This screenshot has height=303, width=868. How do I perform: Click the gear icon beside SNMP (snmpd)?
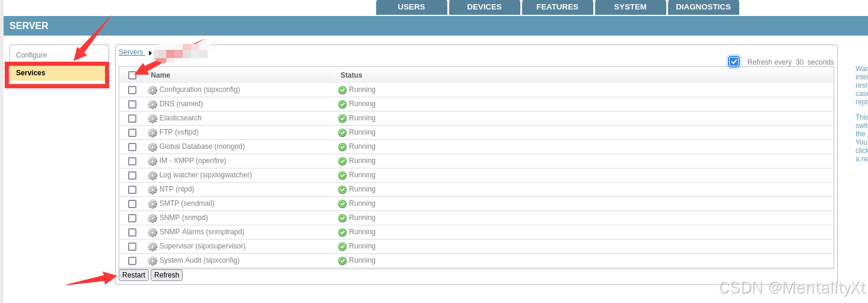tap(152, 218)
